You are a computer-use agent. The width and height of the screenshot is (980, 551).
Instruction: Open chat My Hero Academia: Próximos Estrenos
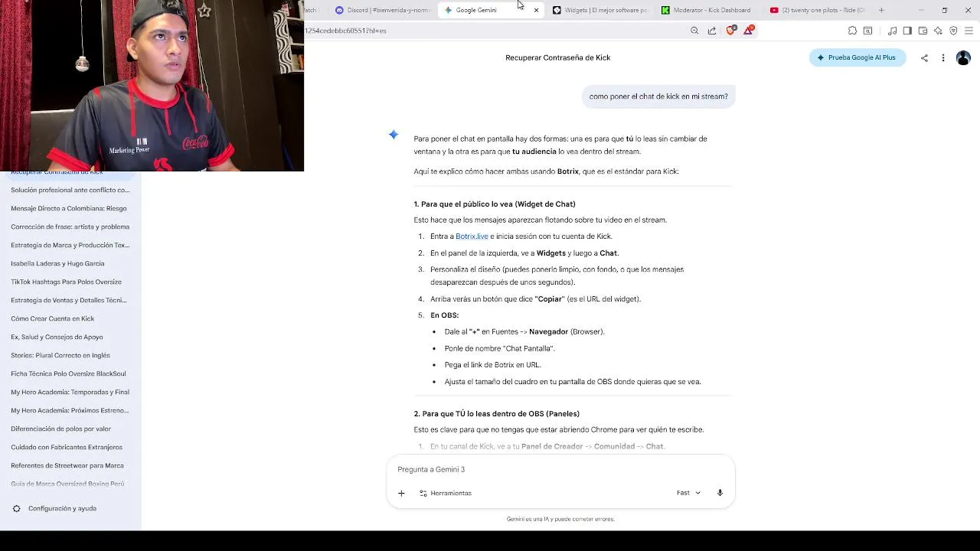click(70, 410)
